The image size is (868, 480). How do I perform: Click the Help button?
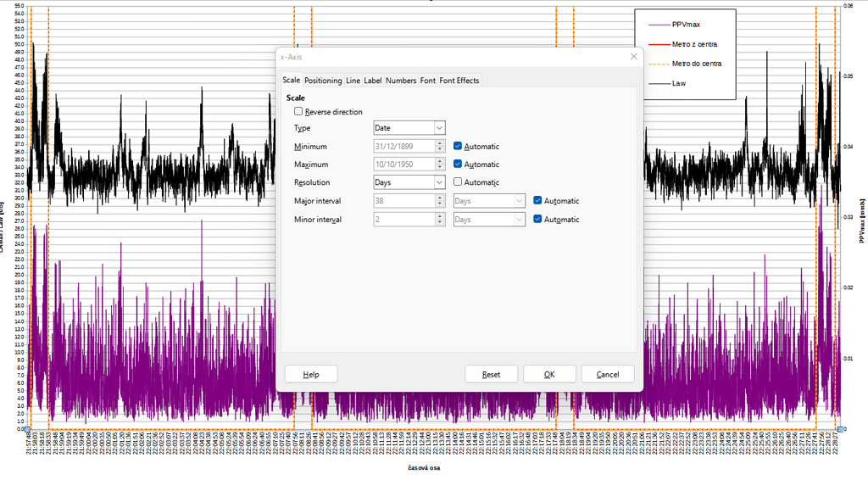311,374
